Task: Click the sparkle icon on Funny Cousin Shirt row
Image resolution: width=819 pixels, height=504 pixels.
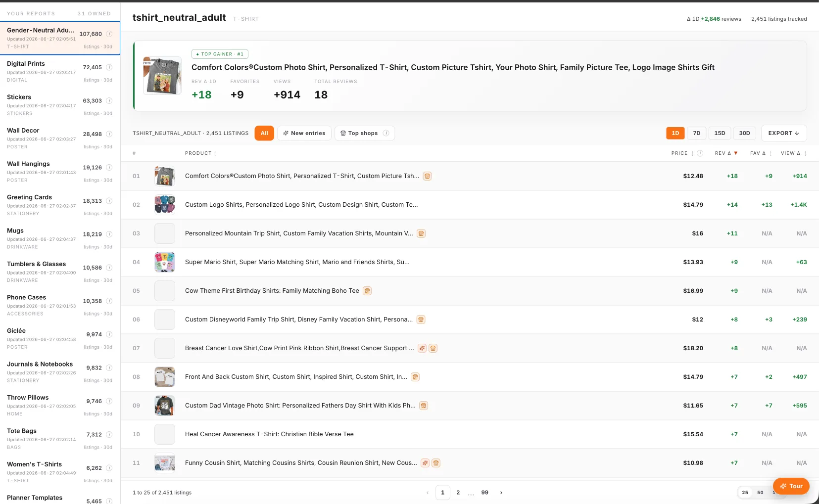Action: coord(425,463)
